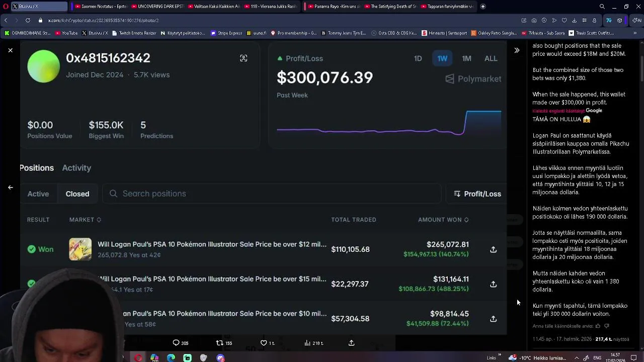Viewport: 644px width, 362px height.
Task: Switch to Active positions
Action: [x=38, y=194]
